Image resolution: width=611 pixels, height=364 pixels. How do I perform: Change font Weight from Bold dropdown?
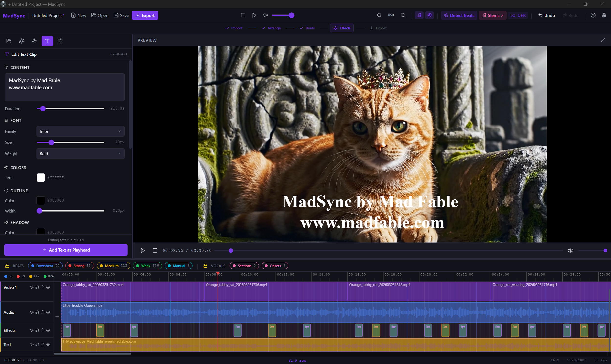tap(80, 154)
